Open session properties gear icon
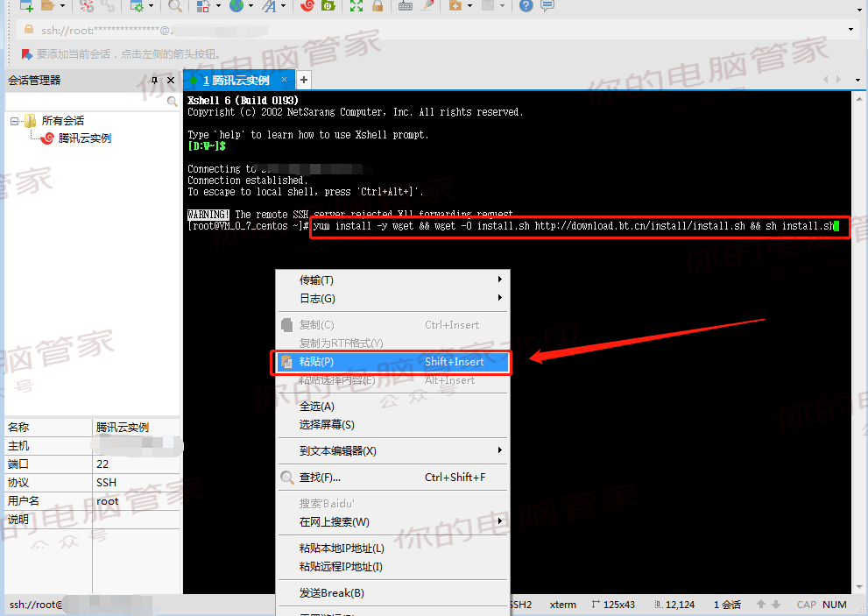The height and width of the screenshot is (616, 868). (x=136, y=6)
